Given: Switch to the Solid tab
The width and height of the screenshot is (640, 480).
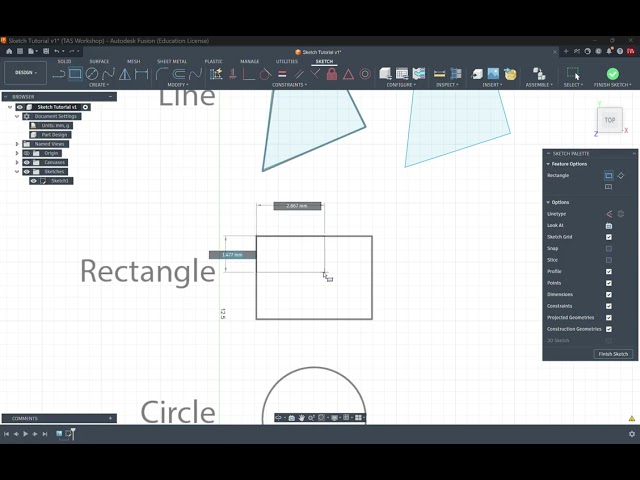Looking at the screenshot, I should tap(64, 61).
